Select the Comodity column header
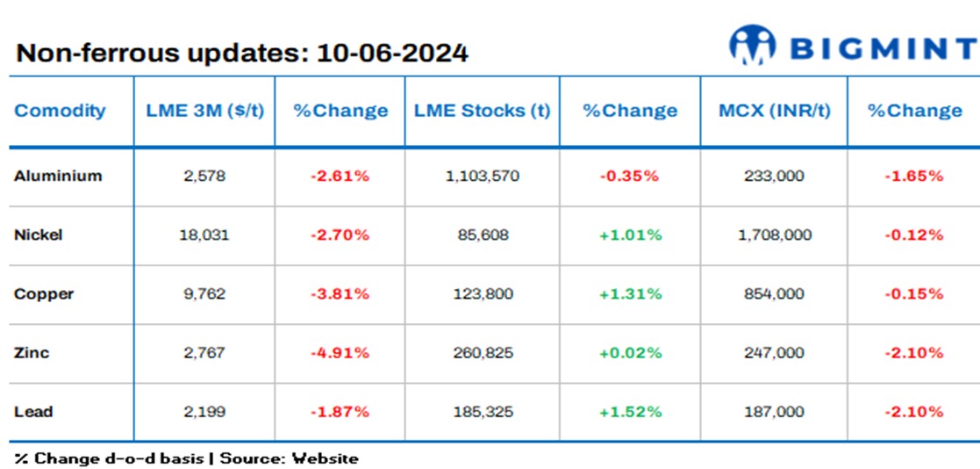The height and width of the screenshot is (469, 980). (61, 111)
